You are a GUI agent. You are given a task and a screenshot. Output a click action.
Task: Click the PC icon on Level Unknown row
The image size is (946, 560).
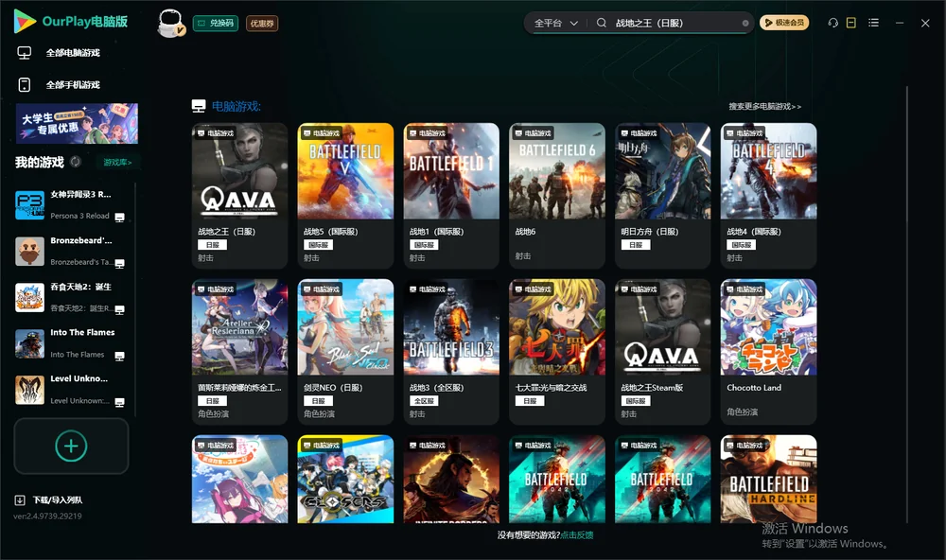coord(119,403)
